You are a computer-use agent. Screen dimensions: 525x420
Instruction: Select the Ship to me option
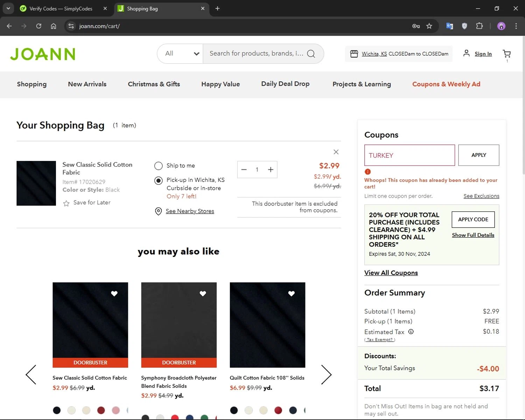click(159, 166)
